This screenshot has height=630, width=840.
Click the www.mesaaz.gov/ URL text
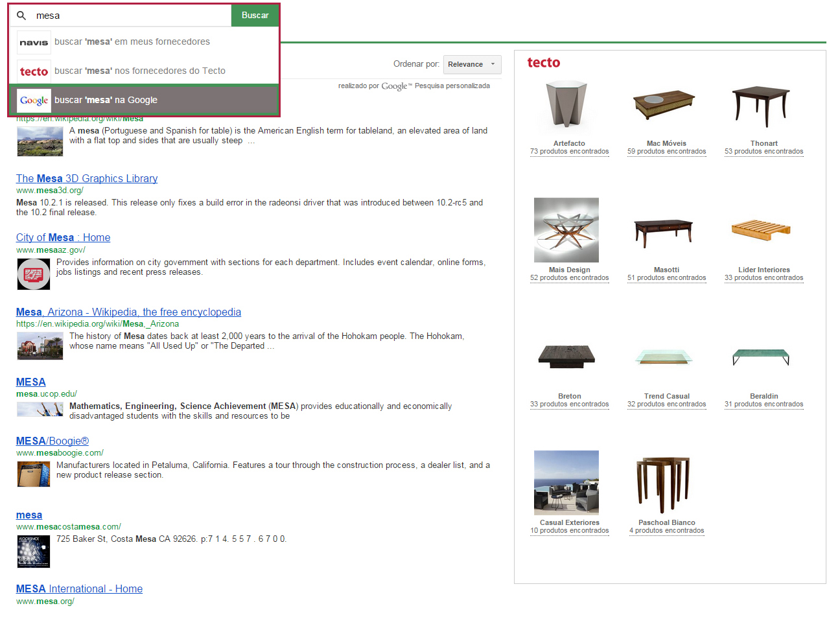51,250
